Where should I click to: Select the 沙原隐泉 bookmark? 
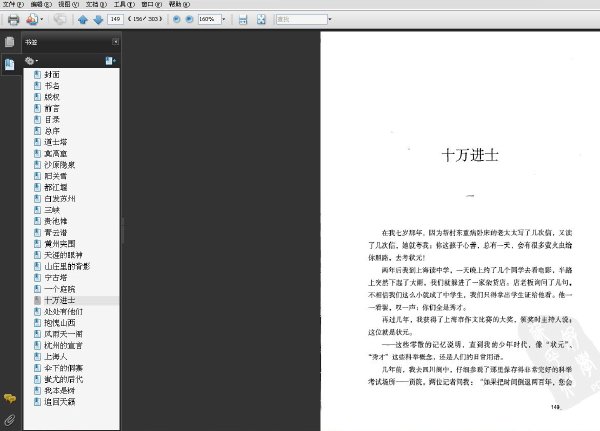click(59, 165)
